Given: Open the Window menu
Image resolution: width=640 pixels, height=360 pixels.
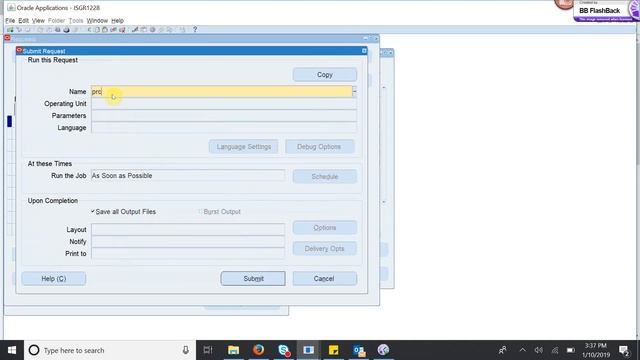Looking at the screenshot, I should (97, 20).
